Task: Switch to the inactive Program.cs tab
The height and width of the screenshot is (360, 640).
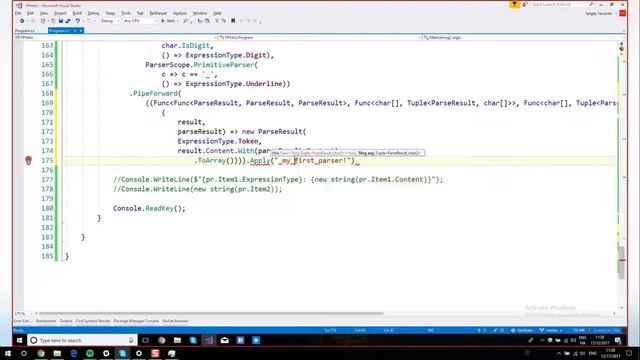Action: [25, 31]
